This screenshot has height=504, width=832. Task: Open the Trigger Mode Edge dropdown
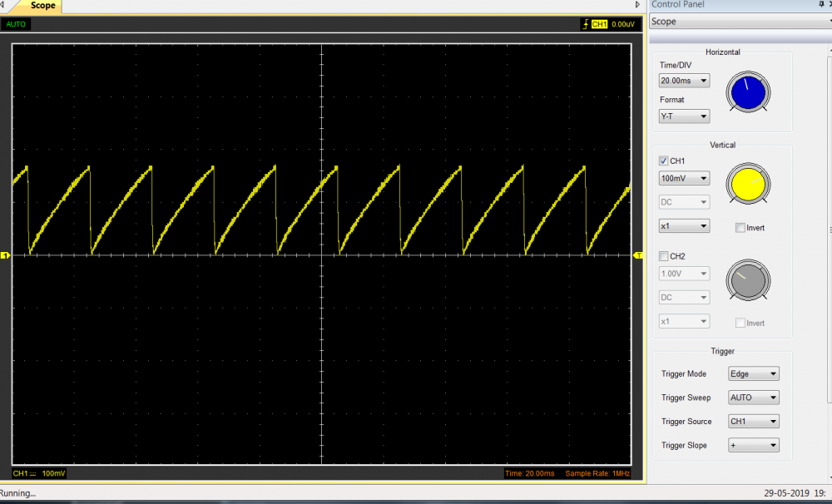click(754, 374)
